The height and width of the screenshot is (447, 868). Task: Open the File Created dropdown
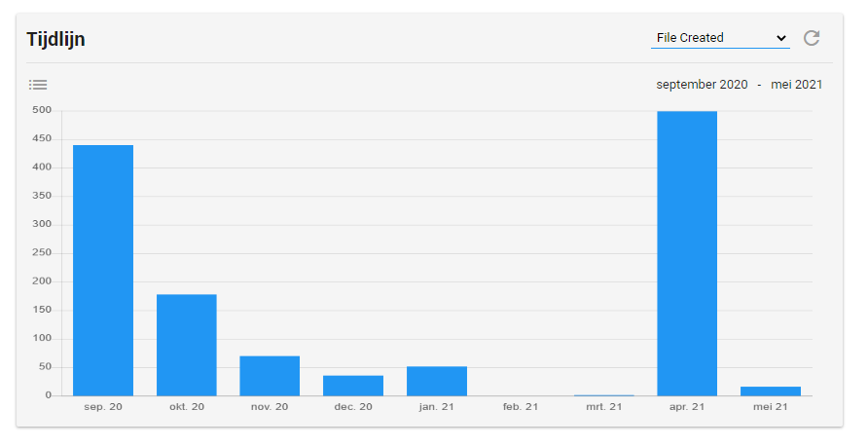[x=720, y=38]
